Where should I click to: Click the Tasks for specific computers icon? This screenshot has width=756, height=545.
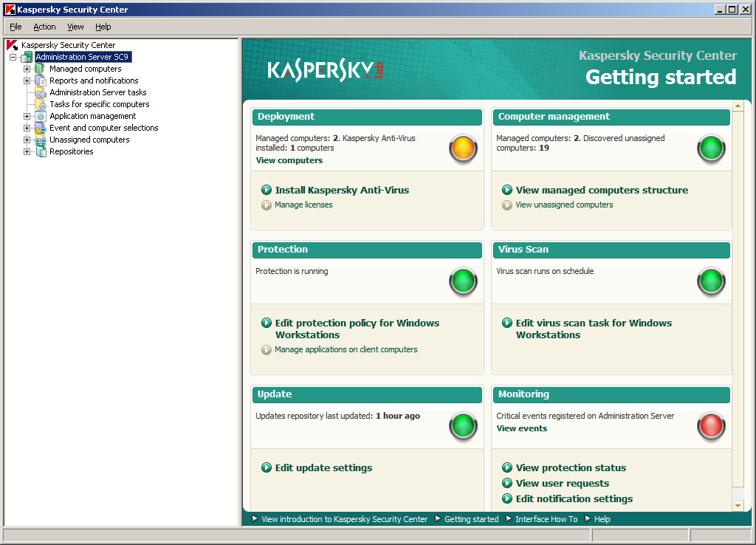coord(41,104)
